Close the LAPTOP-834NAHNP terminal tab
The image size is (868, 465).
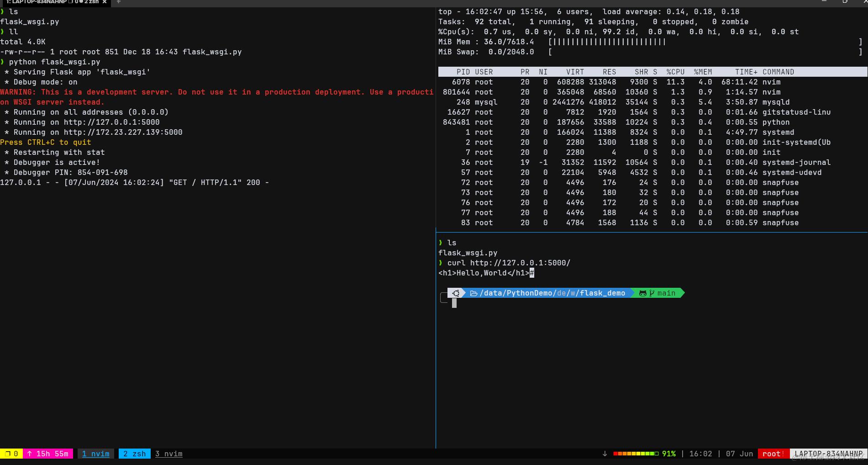click(x=105, y=2)
